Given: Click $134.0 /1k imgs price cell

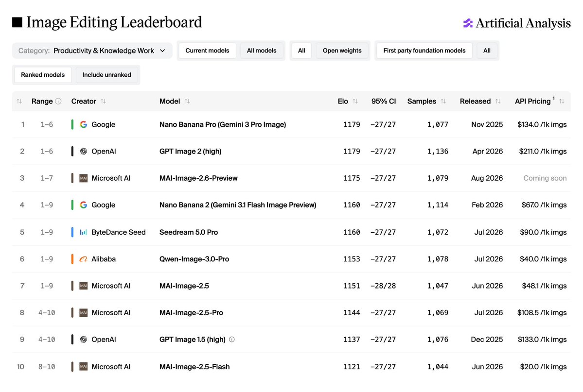Looking at the screenshot, I should [x=542, y=124].
